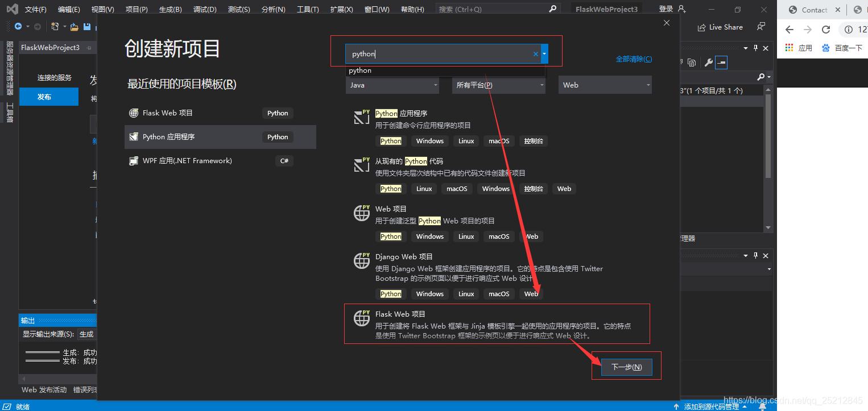
Task: Click the save floppy disk icon
Action: (87, 27)
